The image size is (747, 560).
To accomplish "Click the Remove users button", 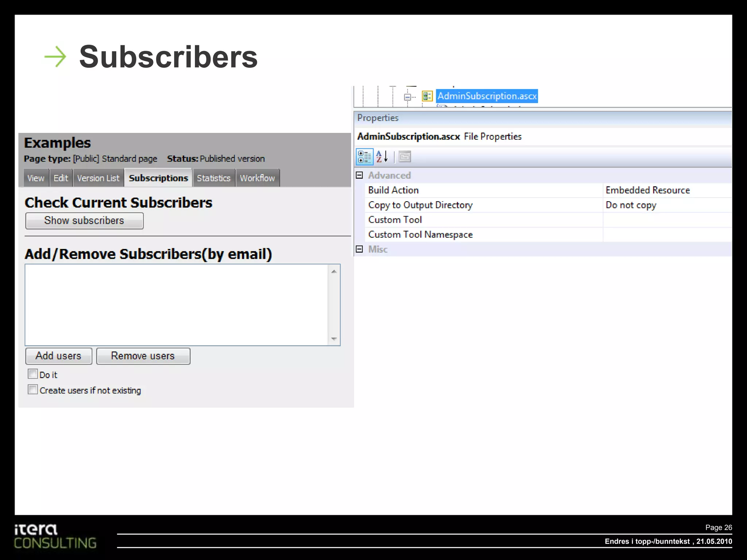I will [x=143, y=356].
